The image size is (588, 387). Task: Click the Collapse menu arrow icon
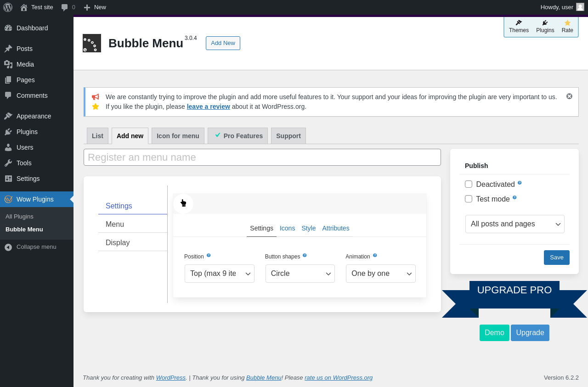click(8, 247)
